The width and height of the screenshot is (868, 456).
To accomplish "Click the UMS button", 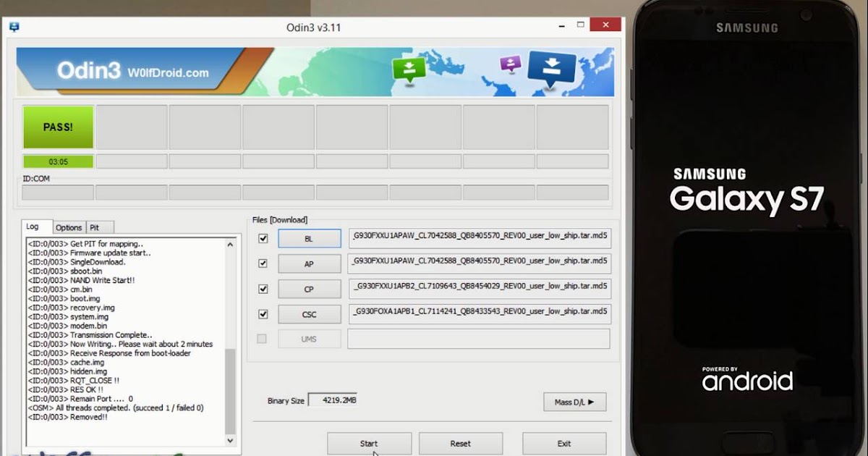I will [309, 339].
